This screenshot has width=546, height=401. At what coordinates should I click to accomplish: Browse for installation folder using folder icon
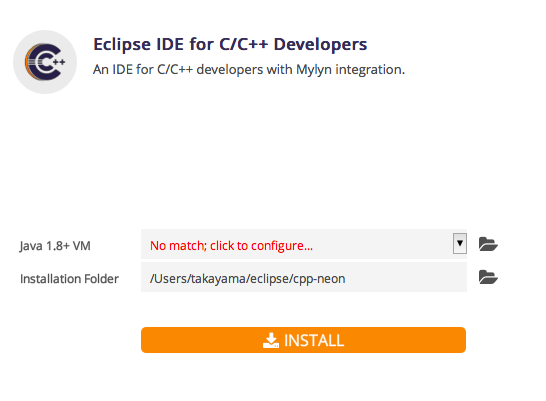coord(488,277)
